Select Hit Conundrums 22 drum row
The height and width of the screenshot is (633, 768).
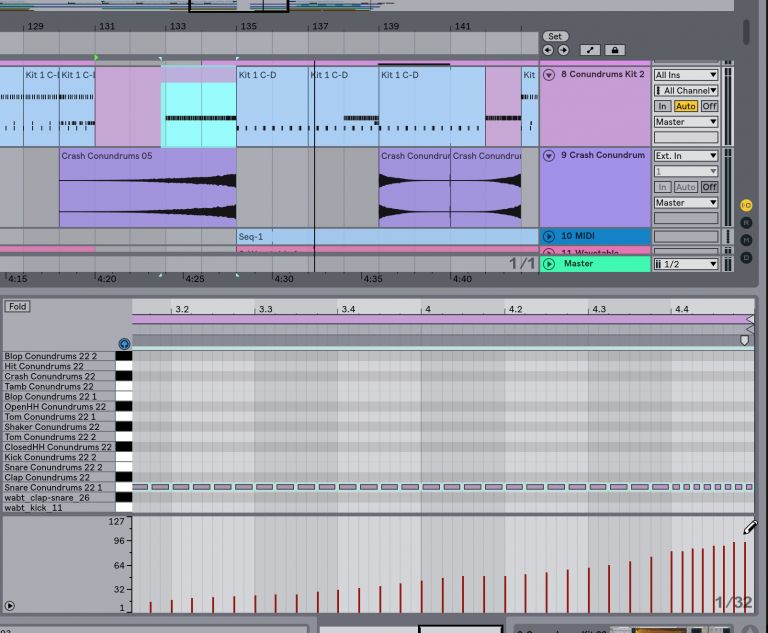pos(59,366)
